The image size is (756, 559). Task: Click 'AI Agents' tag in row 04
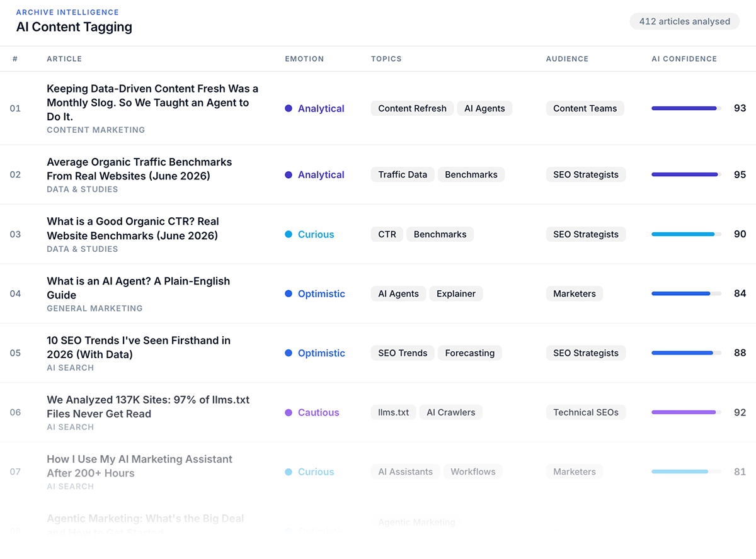[x=398, y=293]
